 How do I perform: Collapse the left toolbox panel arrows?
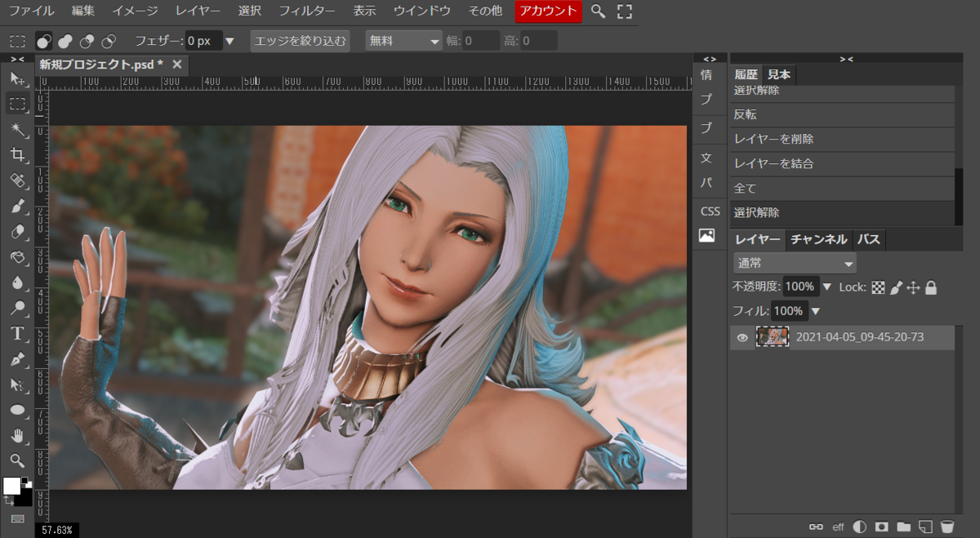[x=17, y=59]
